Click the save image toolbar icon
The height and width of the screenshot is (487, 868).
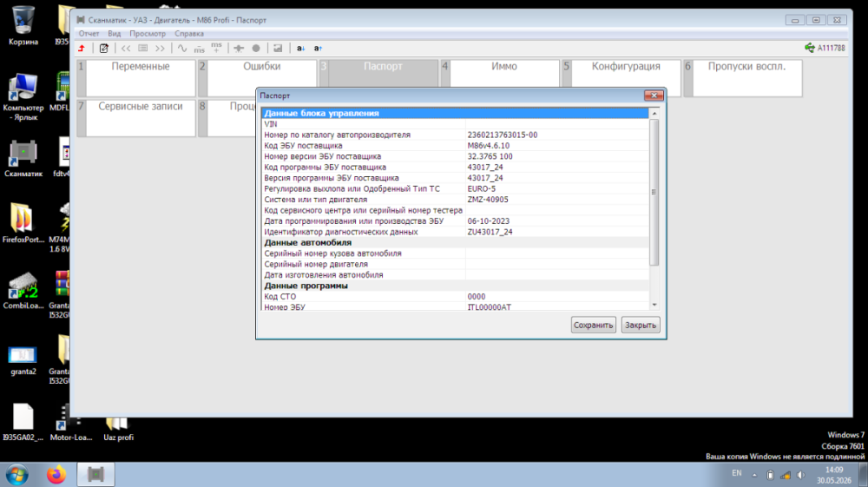[x=278, y=48]
